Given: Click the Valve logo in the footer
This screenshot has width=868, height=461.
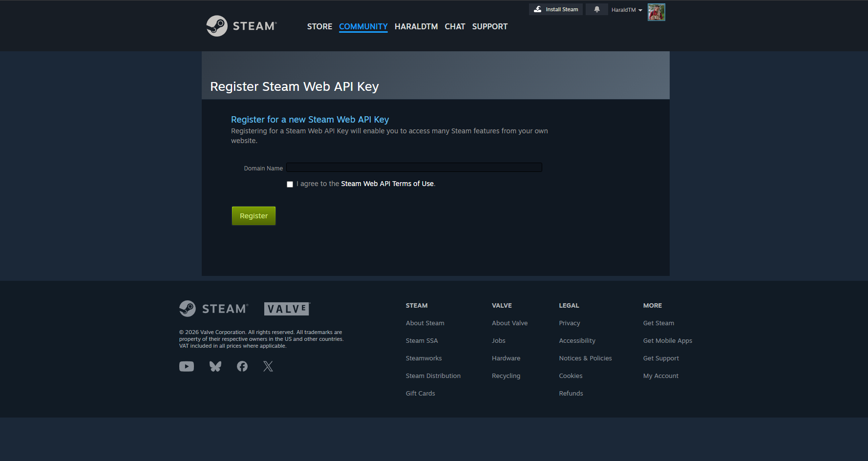Looking at the screenshot, I should pyautogui.click(x=286, y=308).
